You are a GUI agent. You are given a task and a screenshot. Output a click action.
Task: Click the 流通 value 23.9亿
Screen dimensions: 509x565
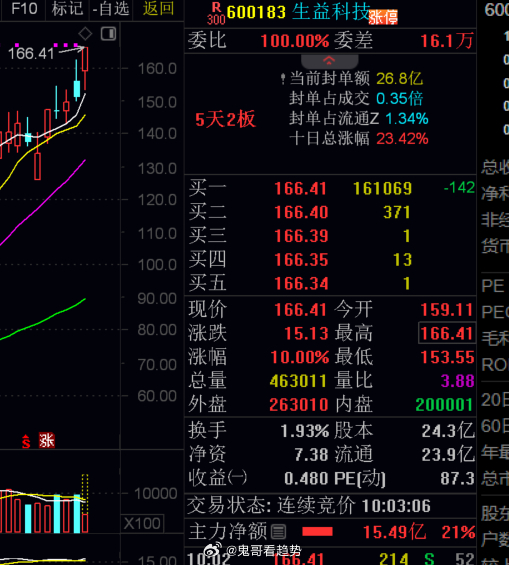(448, 454)
